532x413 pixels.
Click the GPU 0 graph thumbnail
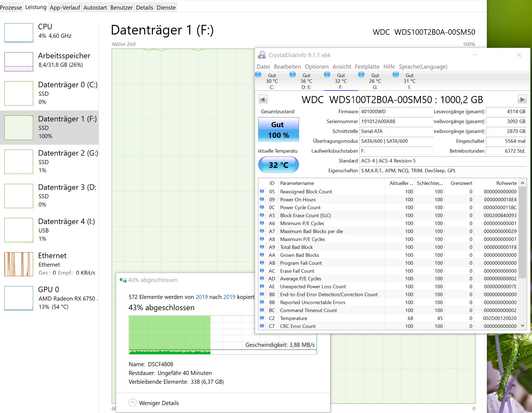point(19,298)
